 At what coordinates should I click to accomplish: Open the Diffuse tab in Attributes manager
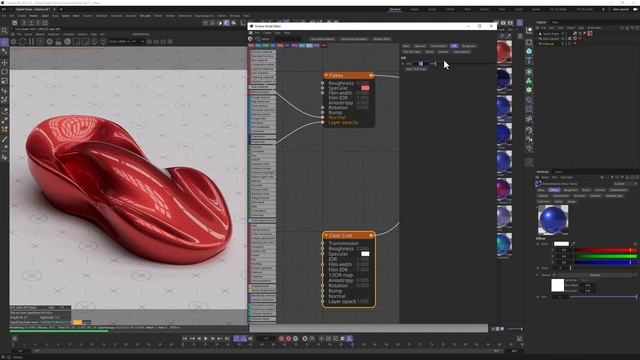(554, 190)
